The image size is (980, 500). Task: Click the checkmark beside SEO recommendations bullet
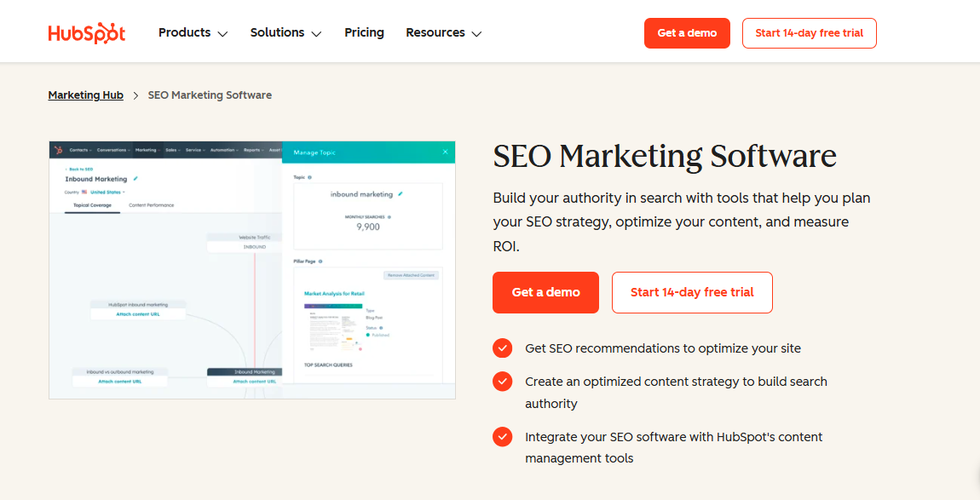click(x=502, y=348)
